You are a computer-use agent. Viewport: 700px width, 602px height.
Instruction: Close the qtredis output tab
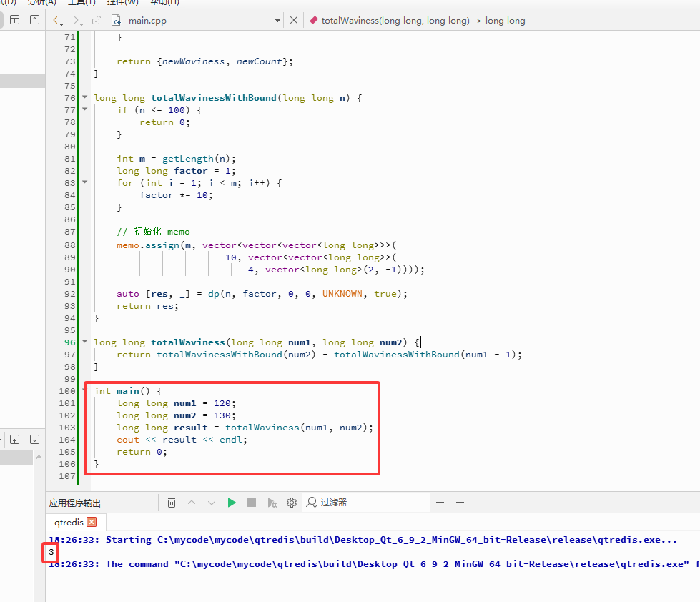pos(92,522)
